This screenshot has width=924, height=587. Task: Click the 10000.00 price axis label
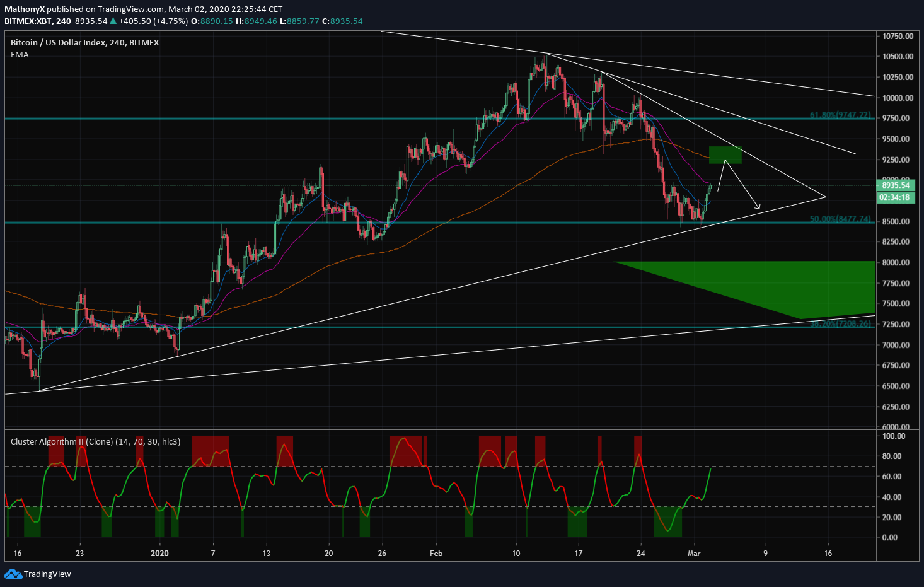coord(898,98)
